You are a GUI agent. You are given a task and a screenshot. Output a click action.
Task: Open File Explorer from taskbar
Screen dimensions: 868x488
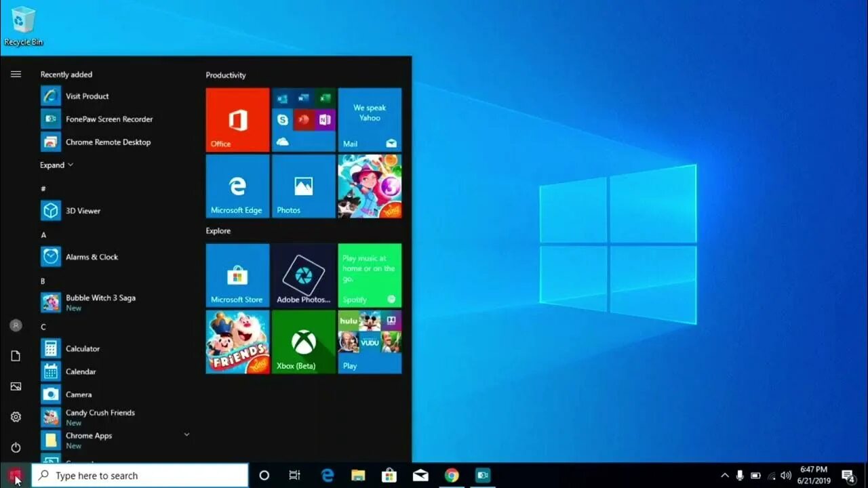(358, 476)
